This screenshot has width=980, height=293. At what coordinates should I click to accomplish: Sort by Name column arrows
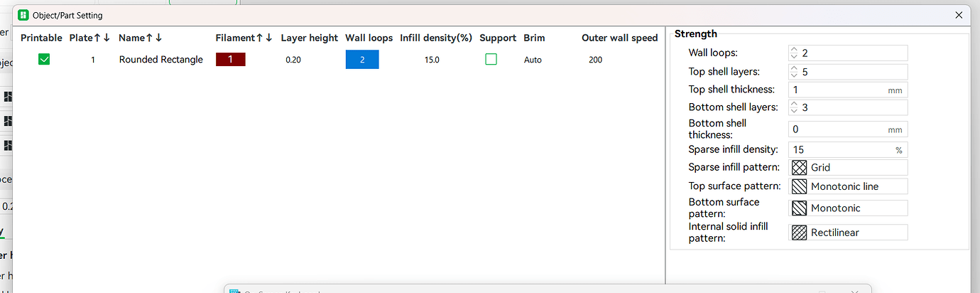[154, 38]
